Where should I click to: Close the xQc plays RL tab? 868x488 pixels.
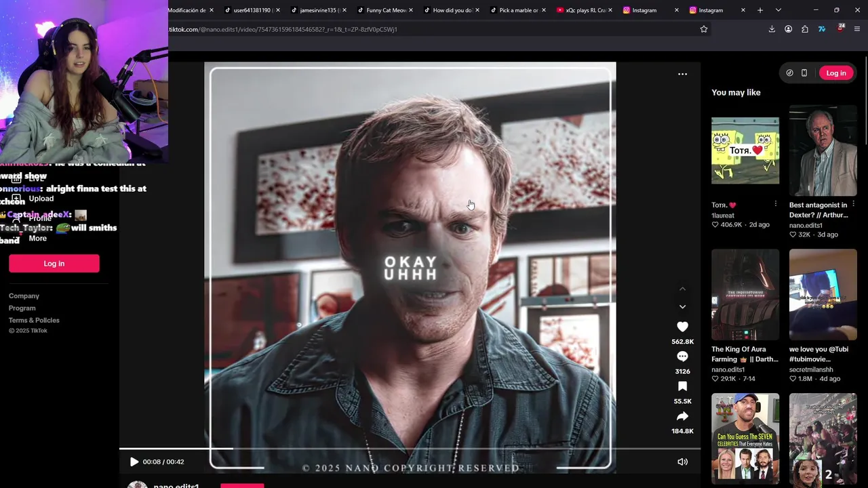[x=610, y=10]
